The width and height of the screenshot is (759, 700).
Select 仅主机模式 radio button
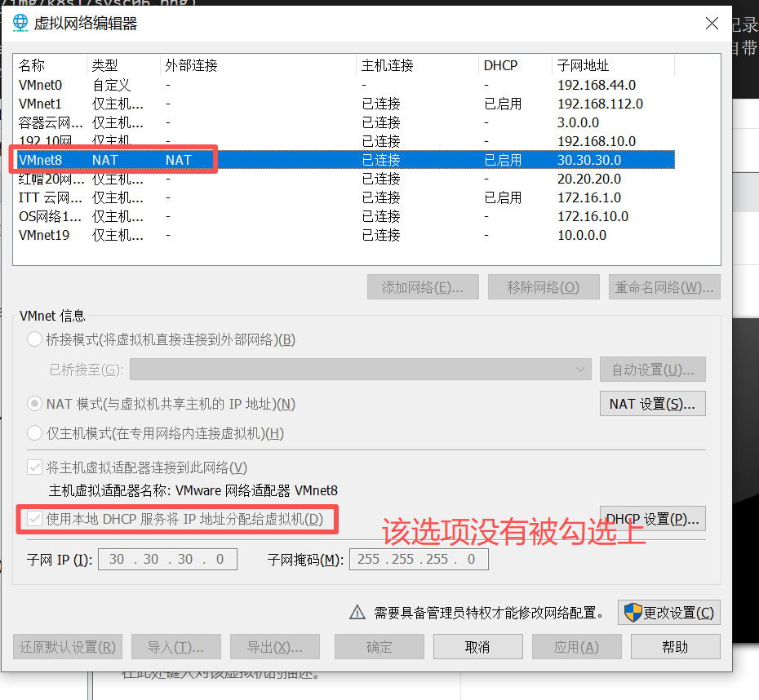pos(34,433)
